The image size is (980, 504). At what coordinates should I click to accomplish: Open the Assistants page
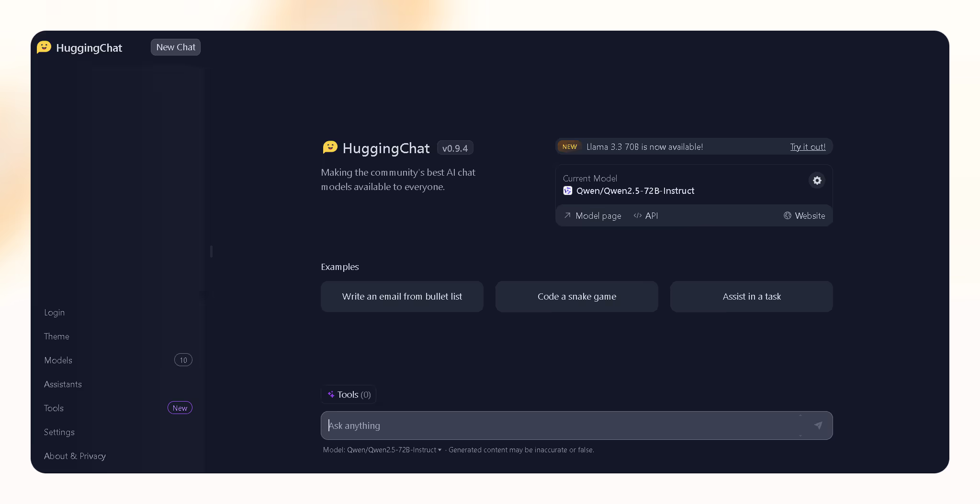pyautogui.click(x=63, y=384)
